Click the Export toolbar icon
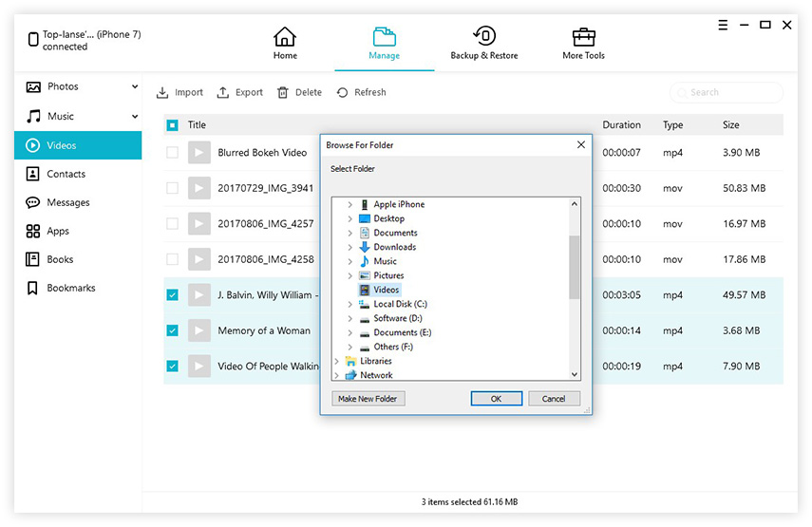Image resolution: width=812 pixels, height=527 pixels. click(223, 92)
